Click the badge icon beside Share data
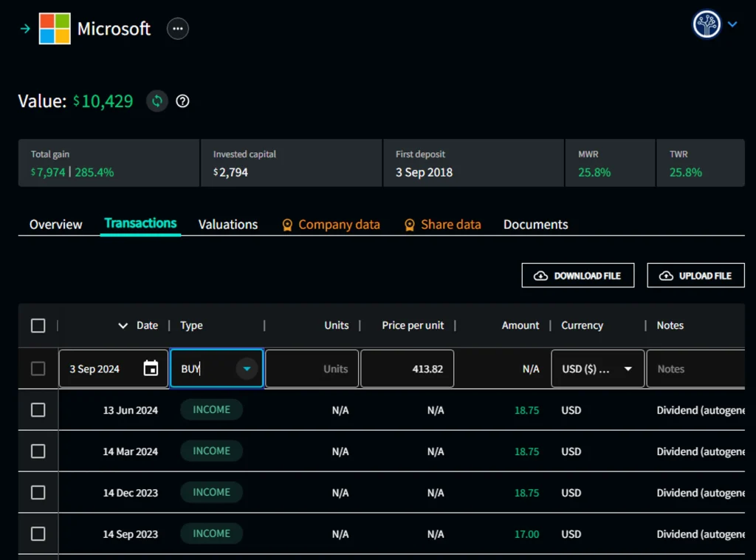Viewport: 756px width, 560px height. click(410, 225)
